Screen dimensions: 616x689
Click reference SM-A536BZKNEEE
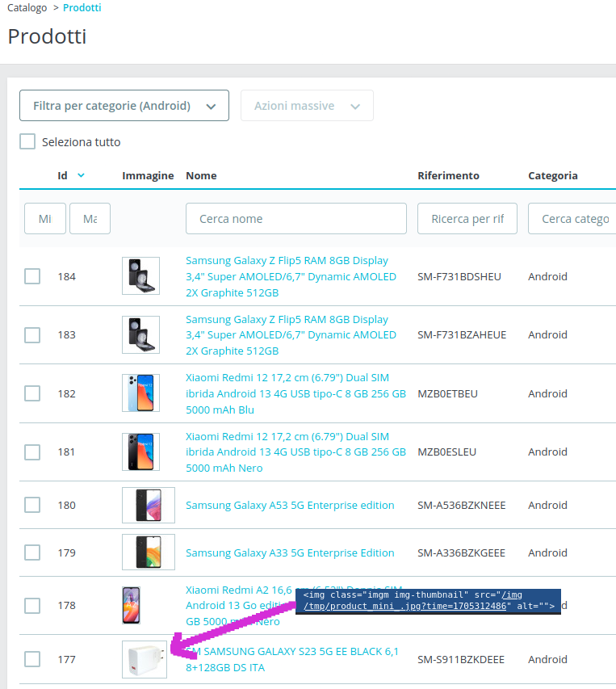(x=462, y=505)
